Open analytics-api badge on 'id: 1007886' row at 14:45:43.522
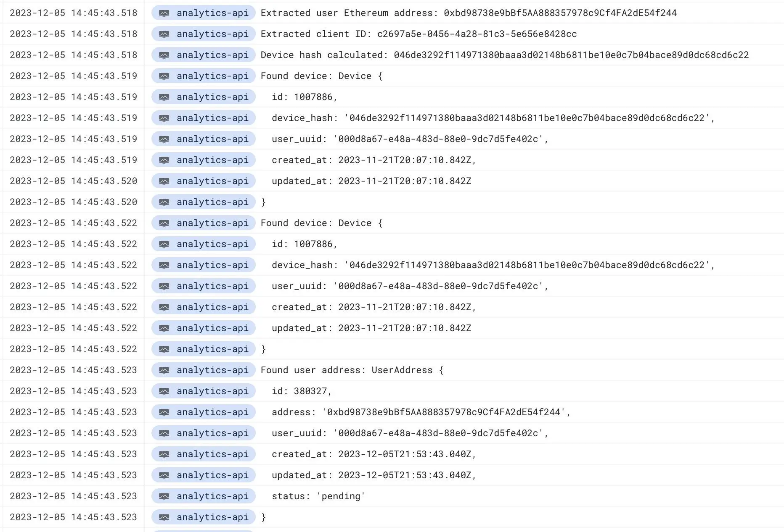 point(204,244)
